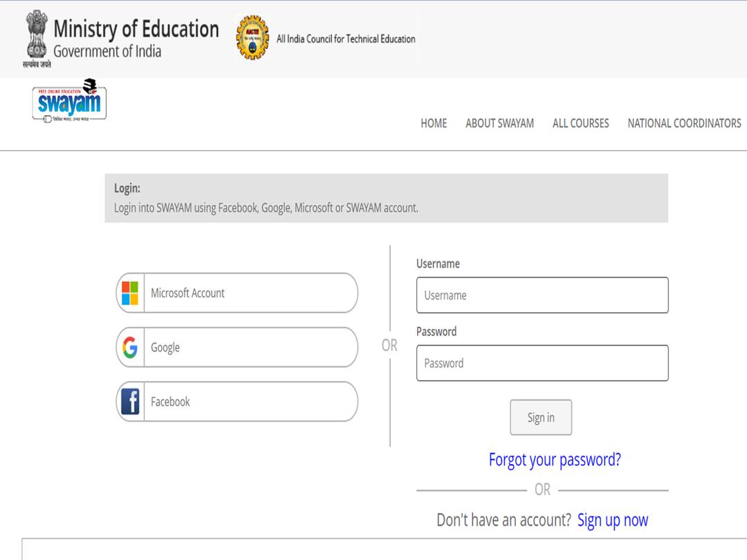Screen dimensions: 747x560
Task: Open the HOME menu item
Action: coord(434,123)
